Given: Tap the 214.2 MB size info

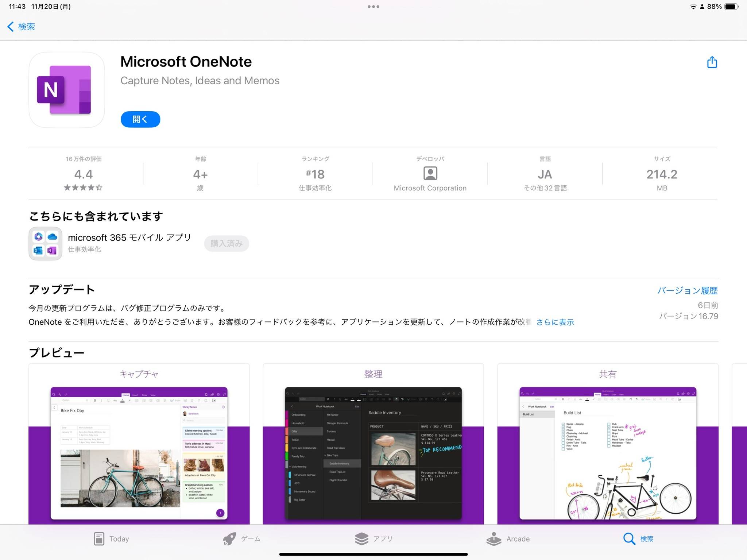Looking at the screenshot, I should tap(662, 179).
